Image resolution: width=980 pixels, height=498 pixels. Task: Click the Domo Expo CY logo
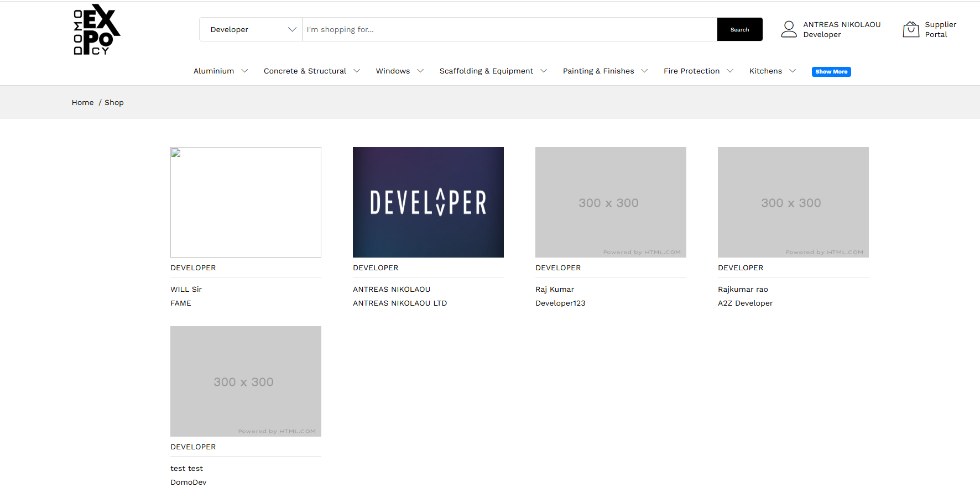point(97,29)
